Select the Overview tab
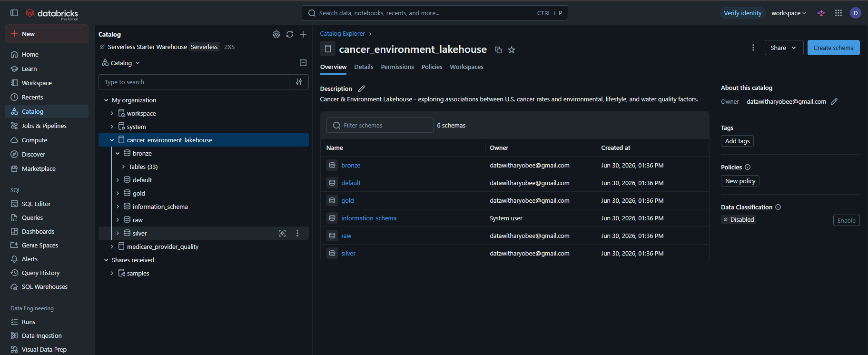Screen dimensions: 868x355 coord(333,67)
